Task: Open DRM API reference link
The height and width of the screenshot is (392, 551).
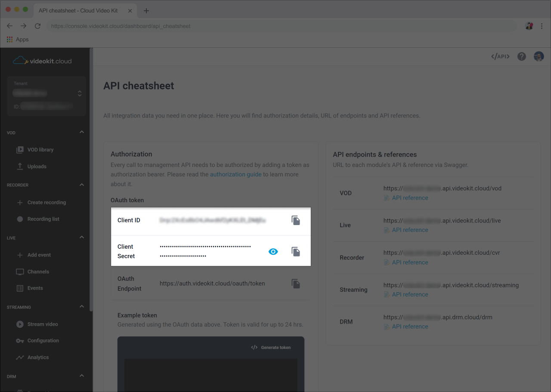Action: coord(406,327)
